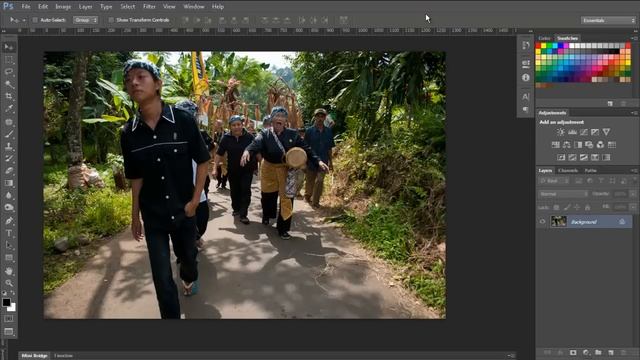Select the Lasso tool
The image size is (640, 360).
(9, 72)
